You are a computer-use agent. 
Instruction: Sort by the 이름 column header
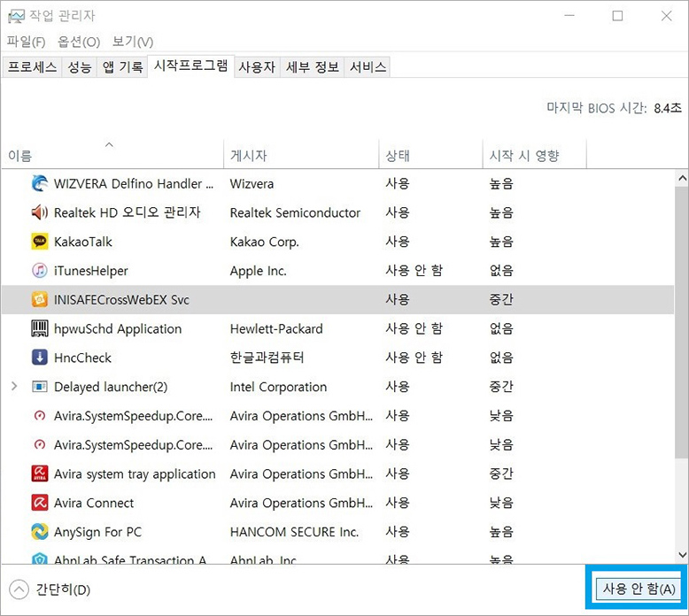tap(112, 155)
